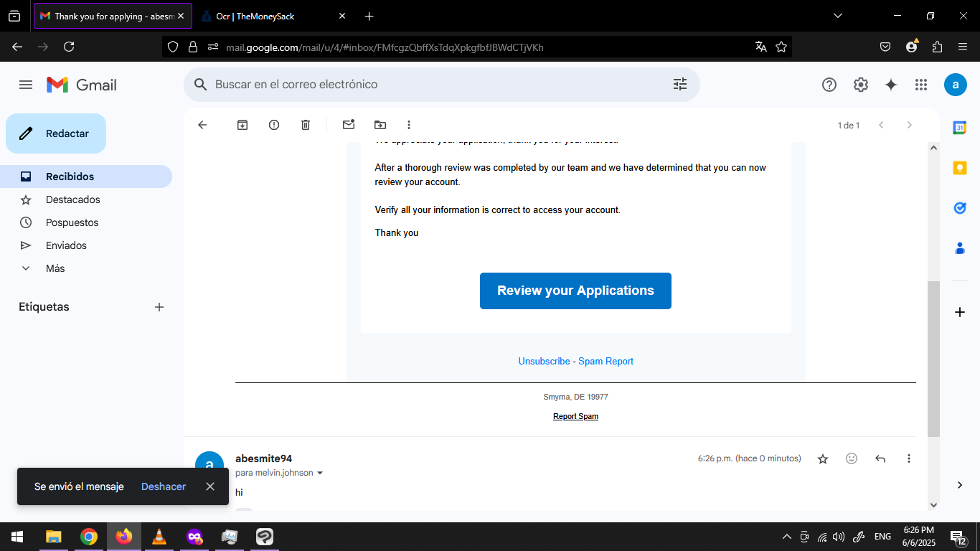980x551 pixels.
Task: Open Google Contacts side panel
Action: click(x=960, y=248)
